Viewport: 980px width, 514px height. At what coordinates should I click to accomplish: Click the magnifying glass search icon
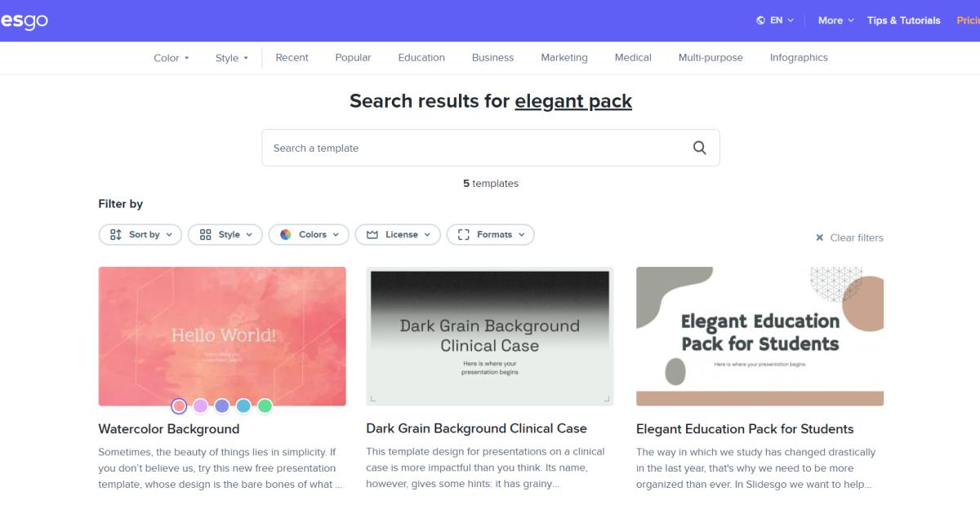pyautogui.click(x=699, y=148)
